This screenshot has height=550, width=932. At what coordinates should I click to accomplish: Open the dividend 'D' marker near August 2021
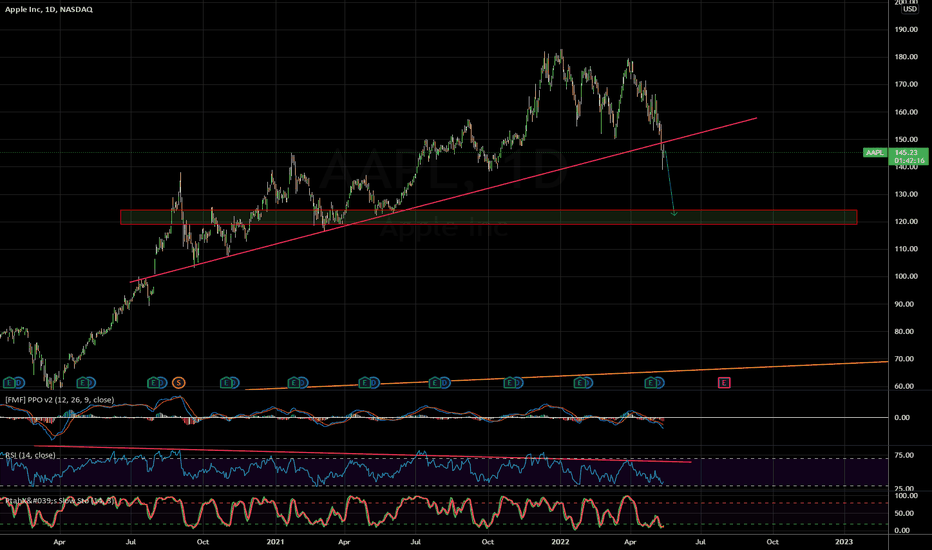444,383
